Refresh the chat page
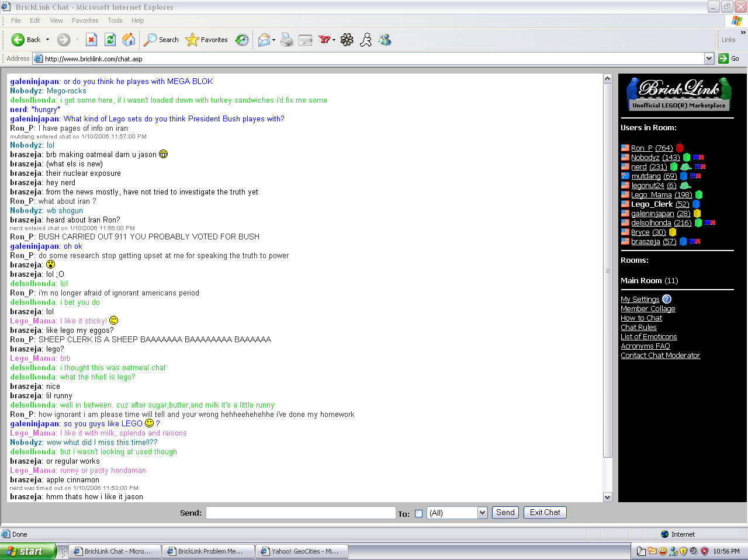 pos(110,40)
